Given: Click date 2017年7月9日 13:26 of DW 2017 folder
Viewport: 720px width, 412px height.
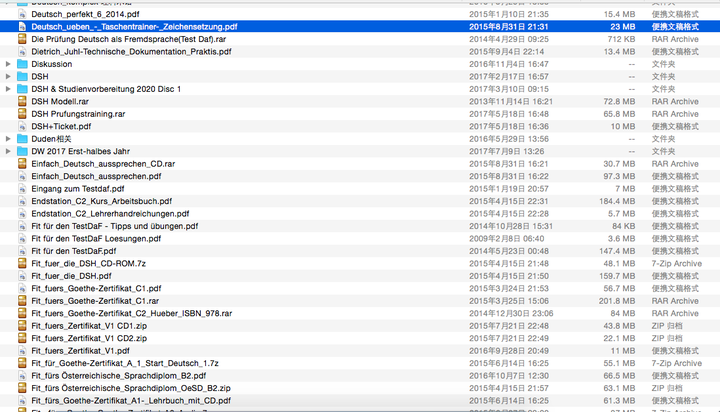Looking at the screenshot, I should tap(506, 151).
